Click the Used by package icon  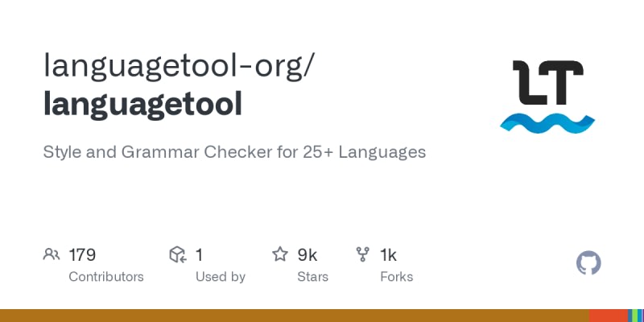[x=178, y=255]
